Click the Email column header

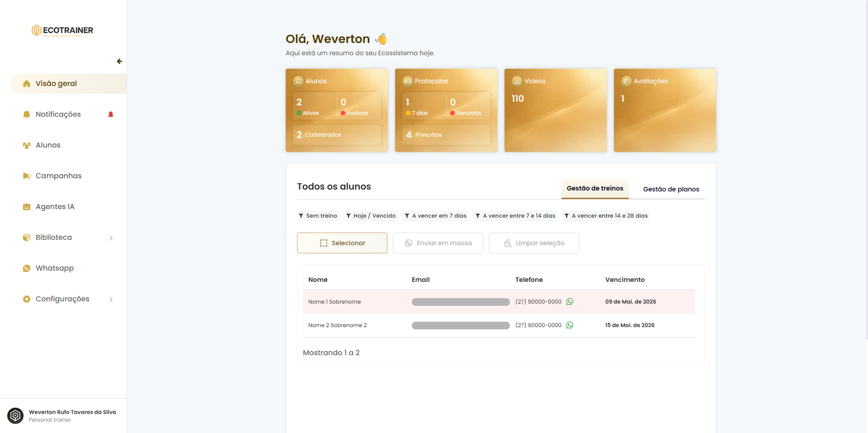[x=420, y=280]
